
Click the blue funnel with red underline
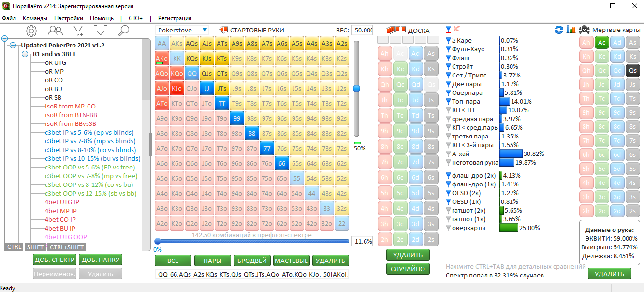point(448,30)
